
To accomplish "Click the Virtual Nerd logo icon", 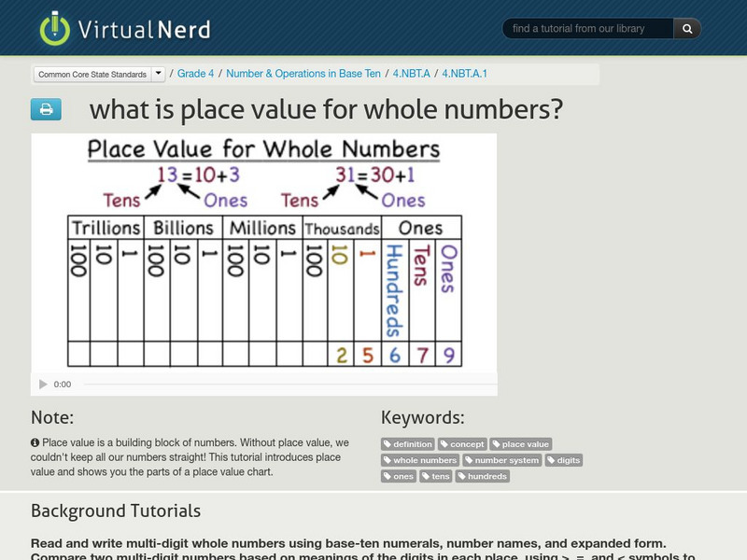I will point(55,28).
